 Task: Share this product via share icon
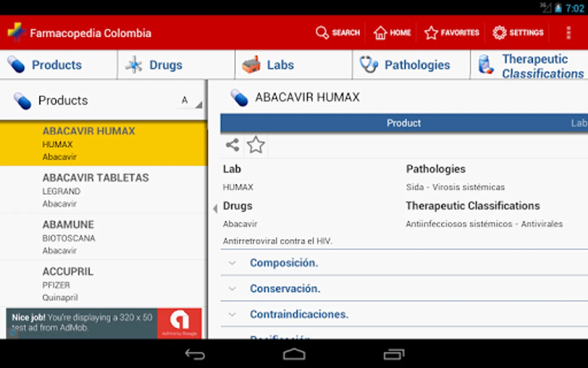click(x=232, y=145)
